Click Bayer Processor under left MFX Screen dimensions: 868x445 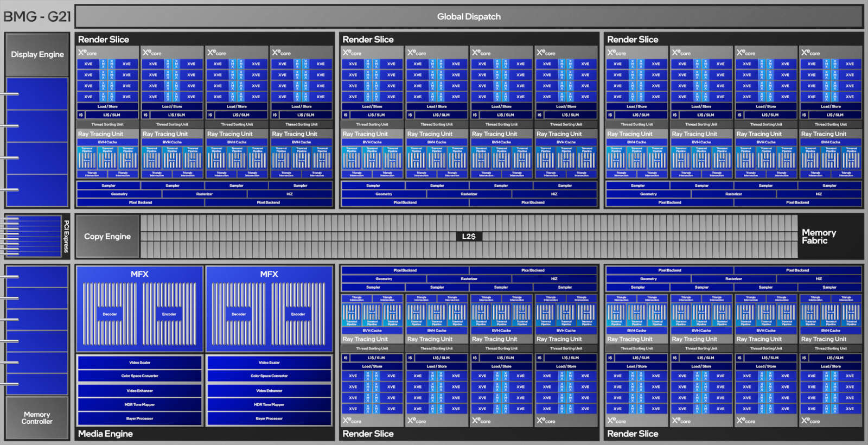[139, 418]
